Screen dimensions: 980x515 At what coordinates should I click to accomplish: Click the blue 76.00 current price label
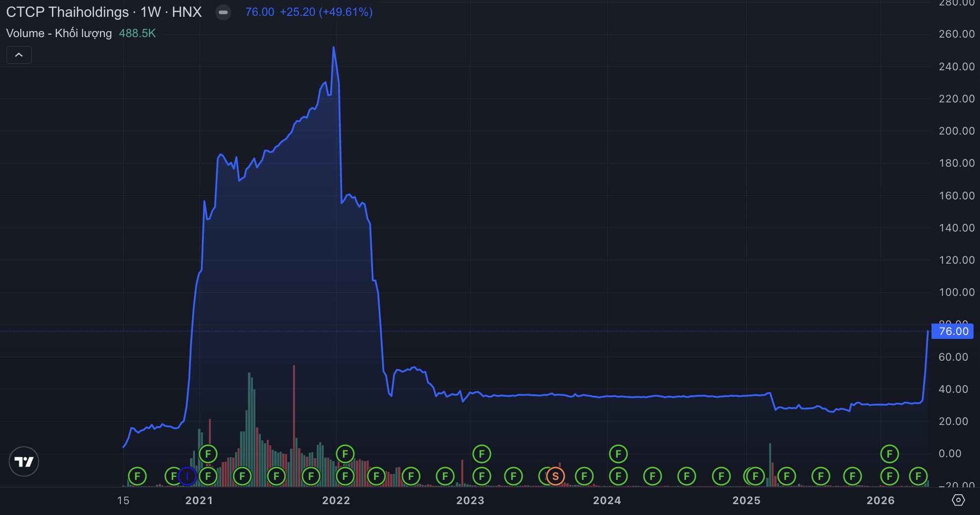point(952,331)
